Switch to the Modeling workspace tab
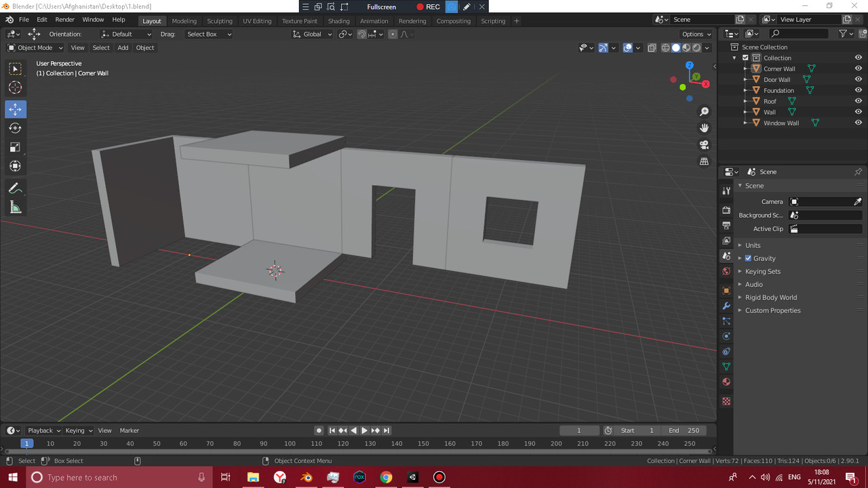 (184, 20)
